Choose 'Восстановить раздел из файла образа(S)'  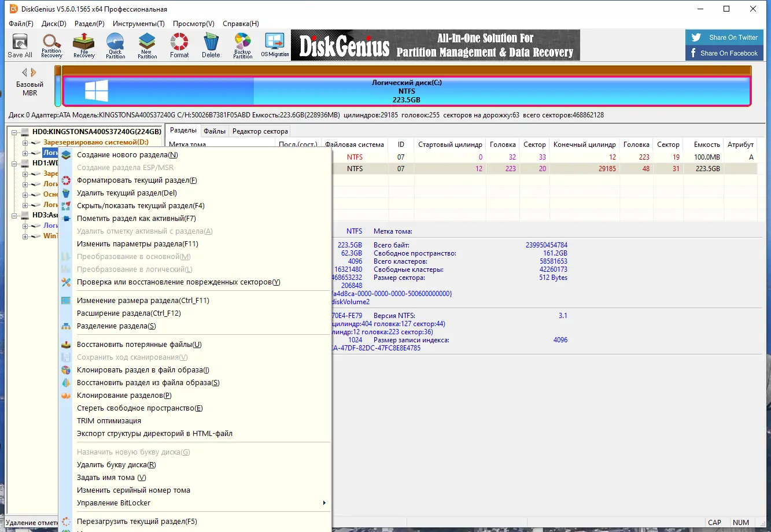195,383
